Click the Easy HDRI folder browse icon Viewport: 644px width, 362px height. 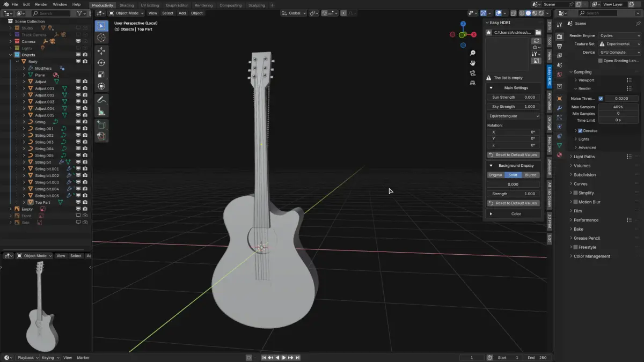point(538,33)
